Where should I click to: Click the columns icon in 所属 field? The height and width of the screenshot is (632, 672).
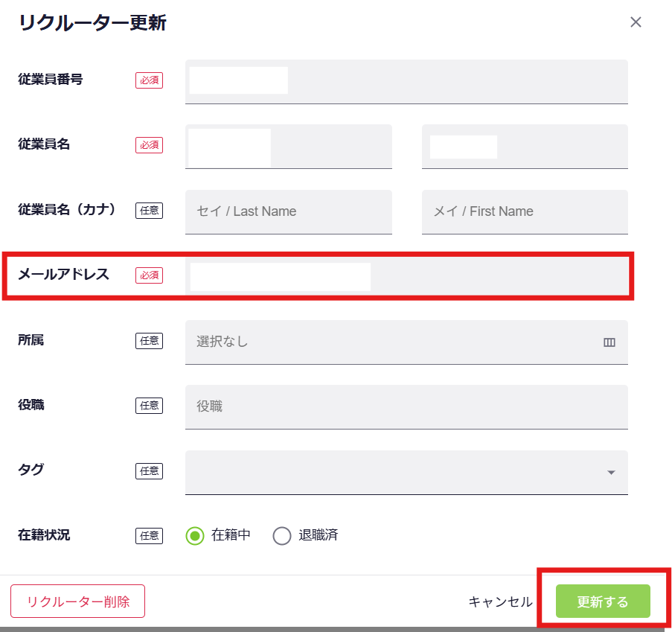pos(609,342)
